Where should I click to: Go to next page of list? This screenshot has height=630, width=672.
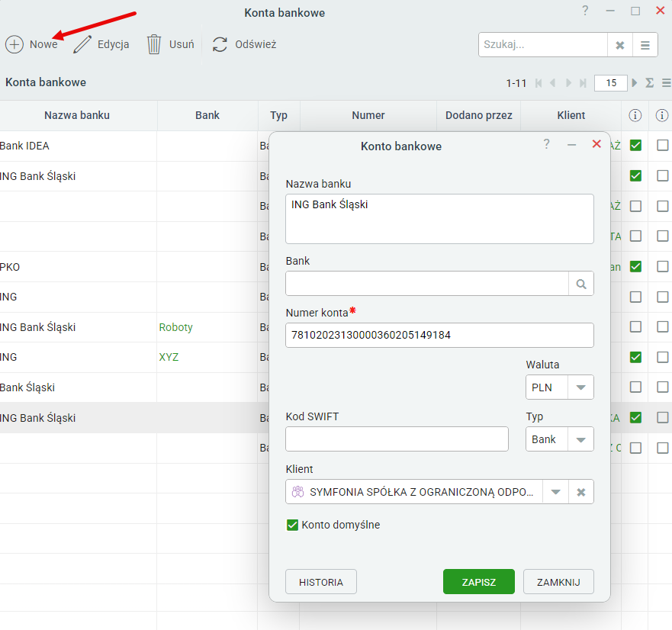tap(568, 82)
